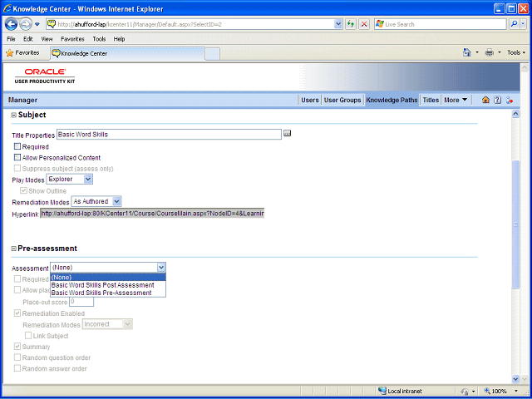The image size is (532, 399).
Task: Open the Help menu
Action: coord(119,39)
